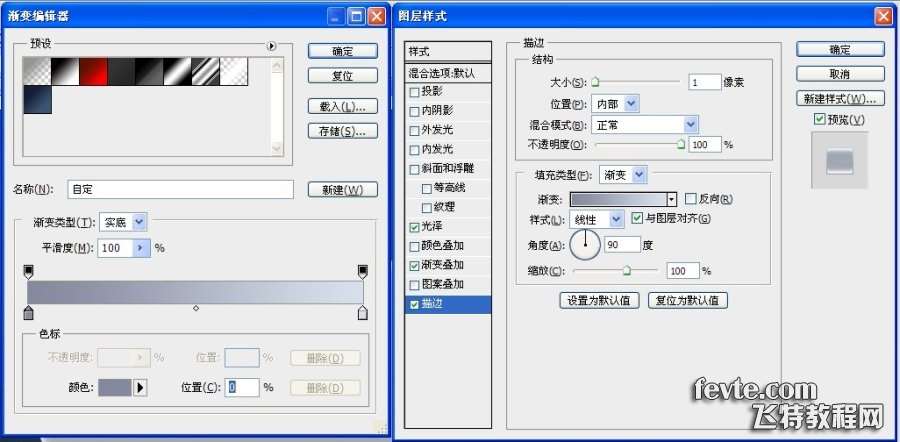Open the presets flyout menu arrow
The height and width of the screenshot is (442, 900).
(x=272, y=46)
